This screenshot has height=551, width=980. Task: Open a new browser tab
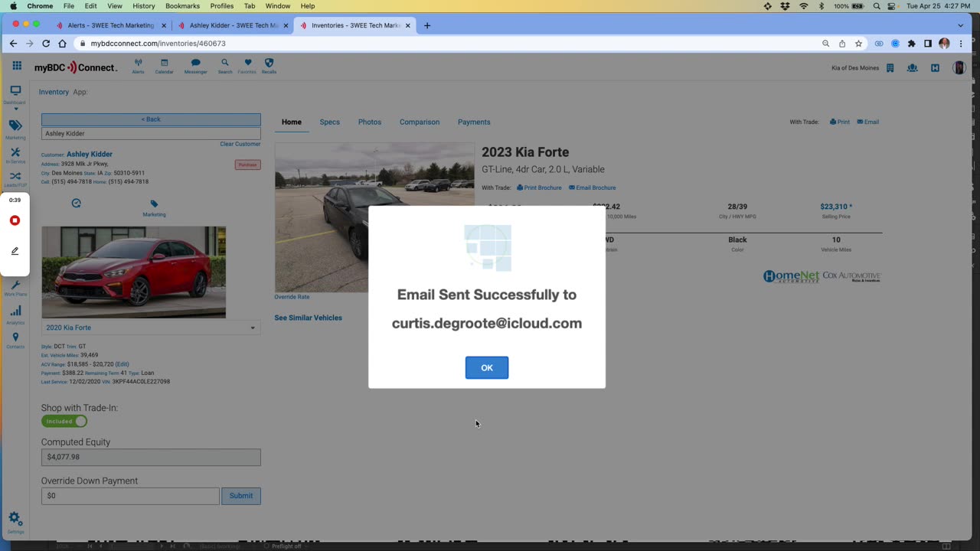pyautogui.click(x=427, y=25)
